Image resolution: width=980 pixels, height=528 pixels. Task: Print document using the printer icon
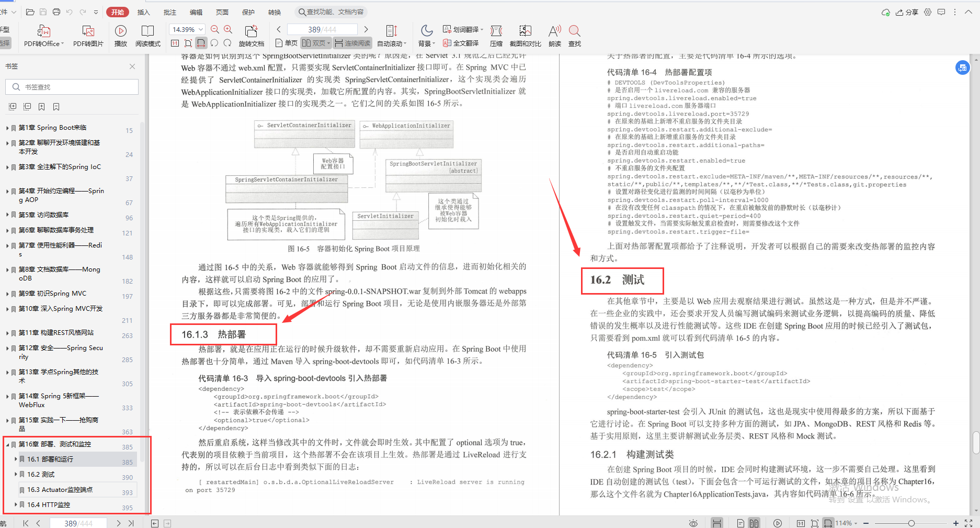56,12
